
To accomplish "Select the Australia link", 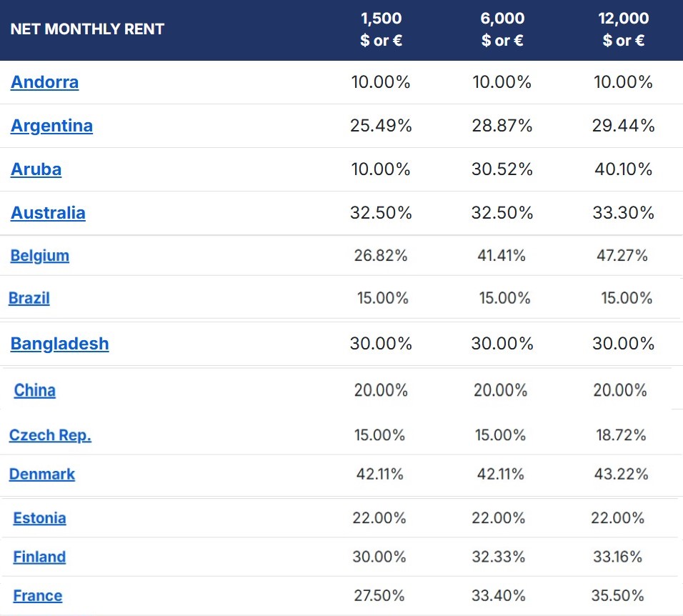I will [48, 213].
